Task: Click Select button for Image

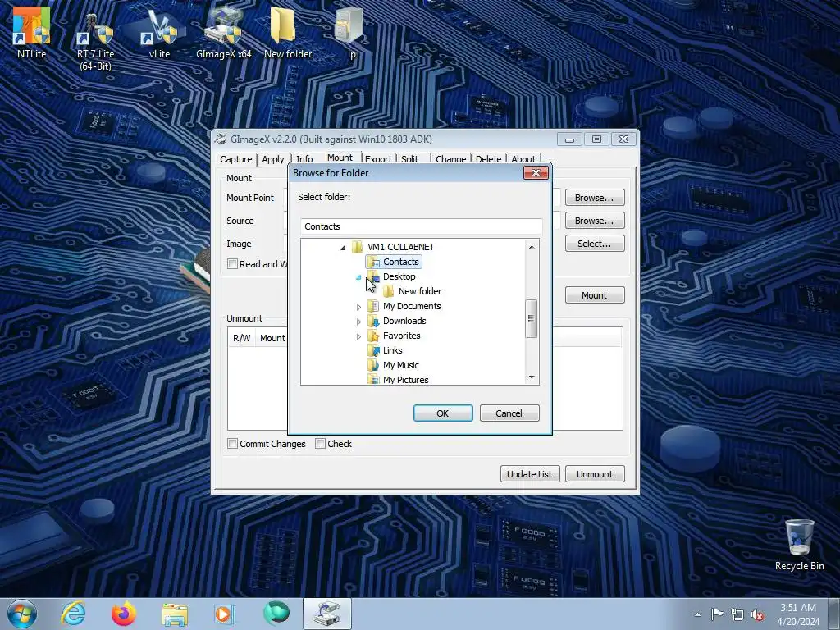Action: (x=595, y=244)
